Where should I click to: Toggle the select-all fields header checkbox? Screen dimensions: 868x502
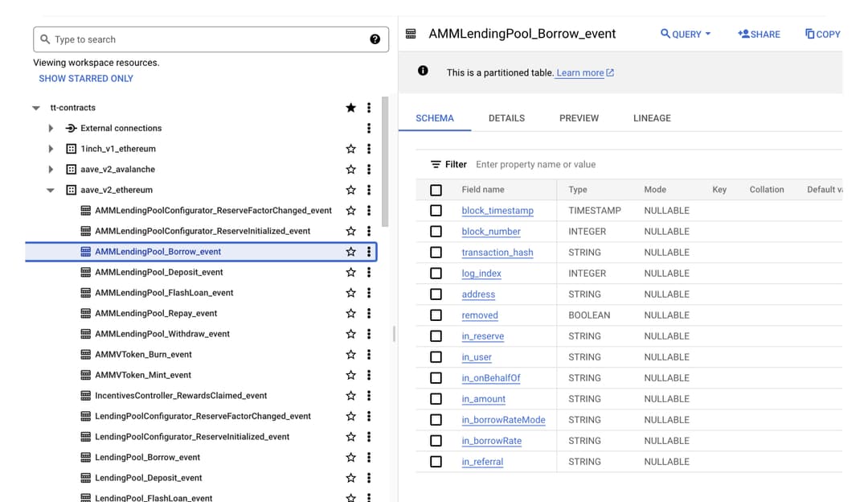pos(436,190)
